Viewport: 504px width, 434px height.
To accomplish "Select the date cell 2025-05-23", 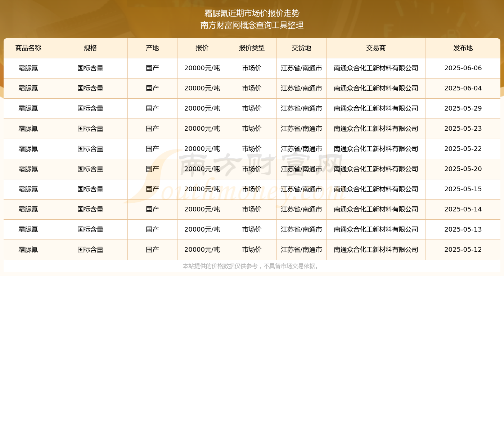I will pyautogui.click(x=463, y=129).
